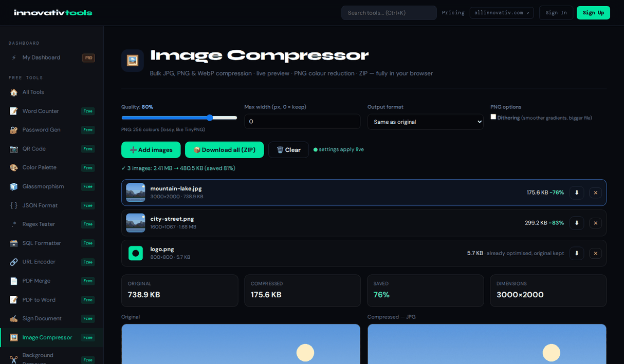Click the Background Remover scissors icon
The width and height of the screenshot is (624, 364).
14,359
